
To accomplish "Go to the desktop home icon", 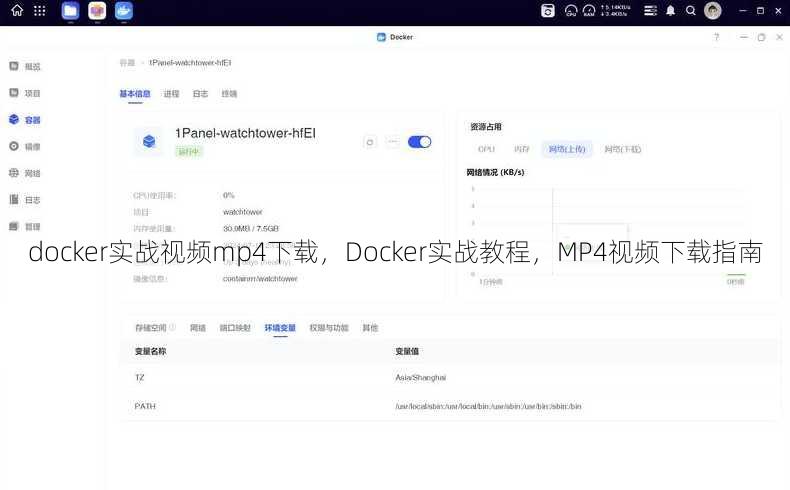I will [x=17, y=11].
